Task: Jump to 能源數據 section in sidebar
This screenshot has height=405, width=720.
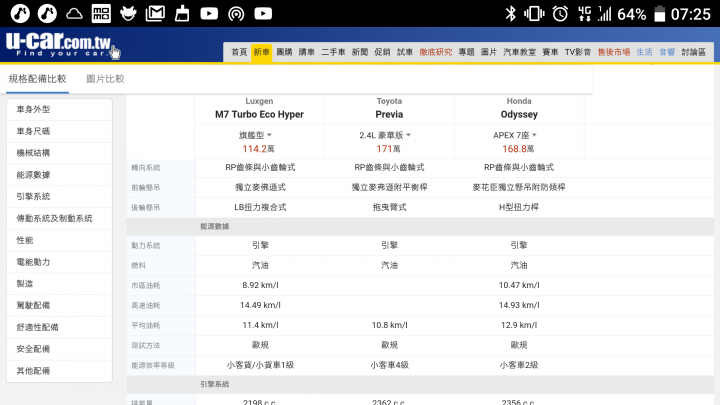Action: pyautogui.click(x=59, y=175)
